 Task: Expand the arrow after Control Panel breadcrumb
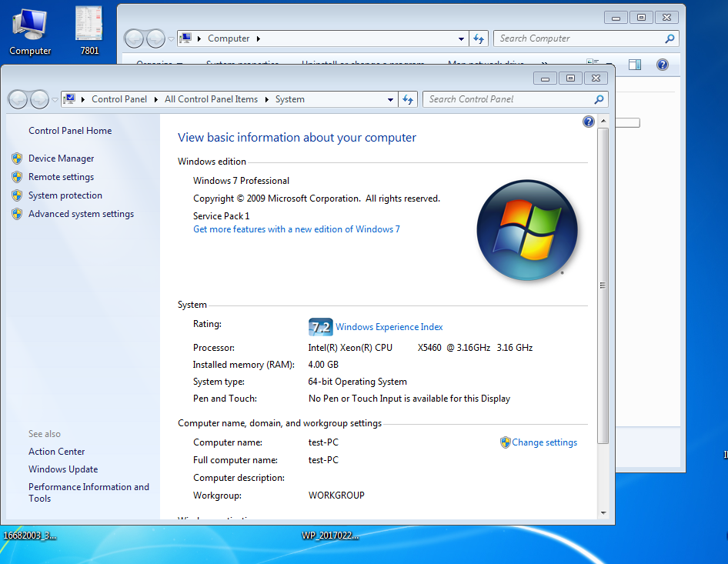(156, 99)
